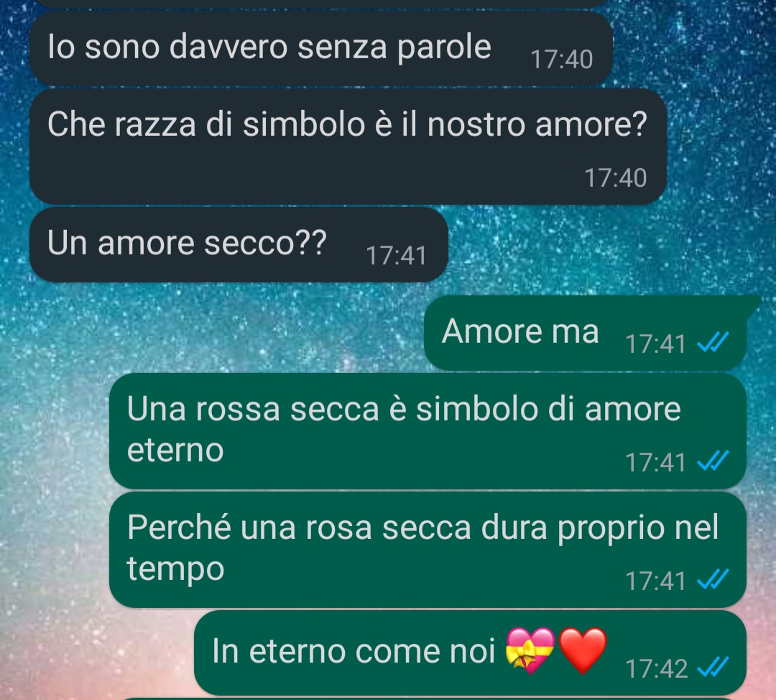This screenshot has width=776, height=700.
Task: Tap blue read ticks on 'Amore ma'
Action: (x=713, y=342)
